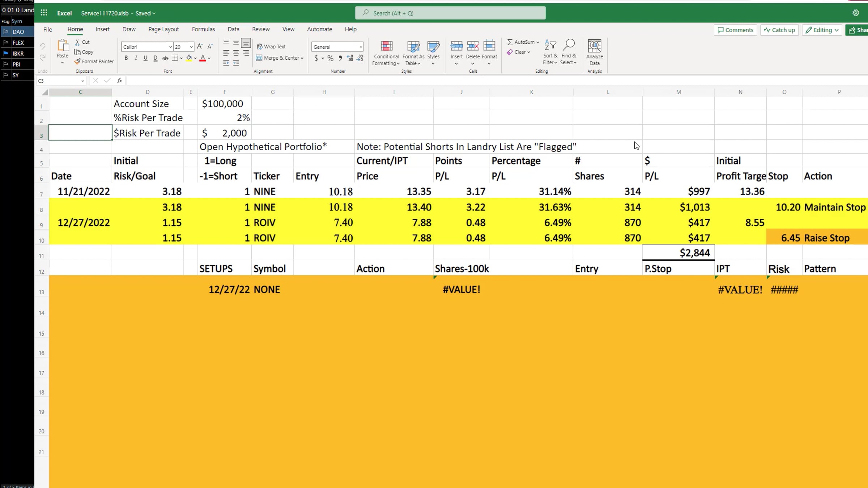868x488 pixels.
Task: Apply the yellow fill color
Action: pos(189,58)
